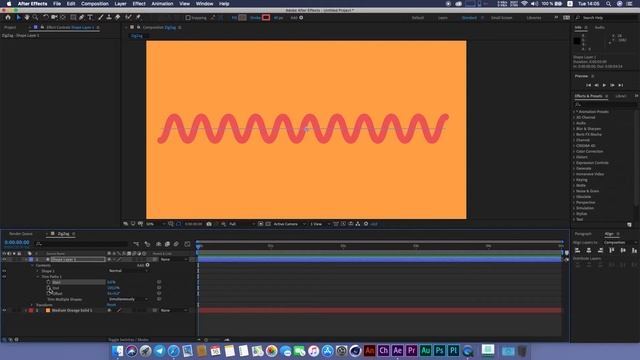640x360 pixels.
Task: Select the Clone Stamp tool
Action: coord(109,18)
